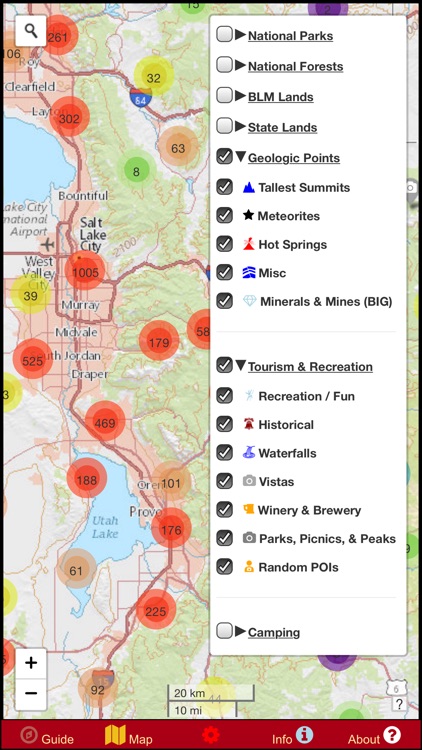
Task: Open the About tab
Action: [374, 737]
